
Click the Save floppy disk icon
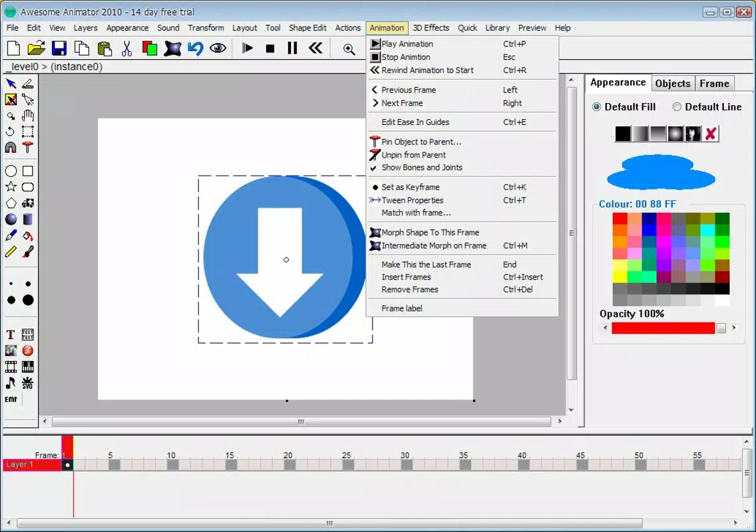click(x=59, y=48)
